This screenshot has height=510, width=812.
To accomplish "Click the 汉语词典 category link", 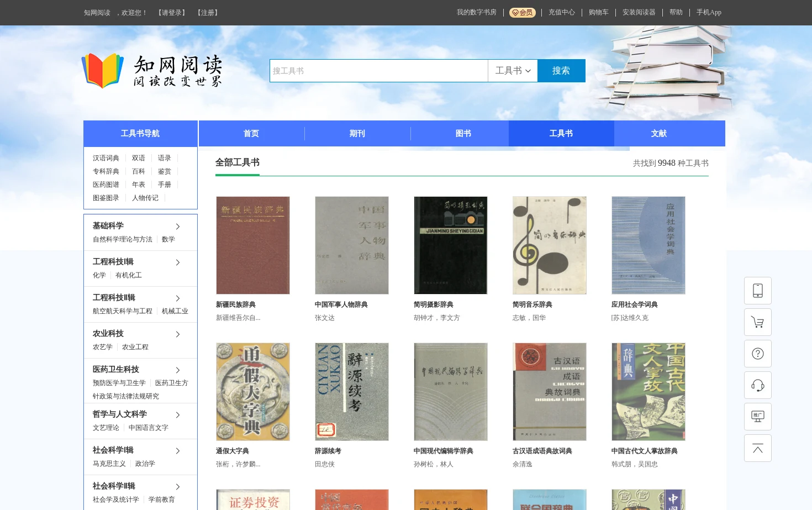I will 106,158.
